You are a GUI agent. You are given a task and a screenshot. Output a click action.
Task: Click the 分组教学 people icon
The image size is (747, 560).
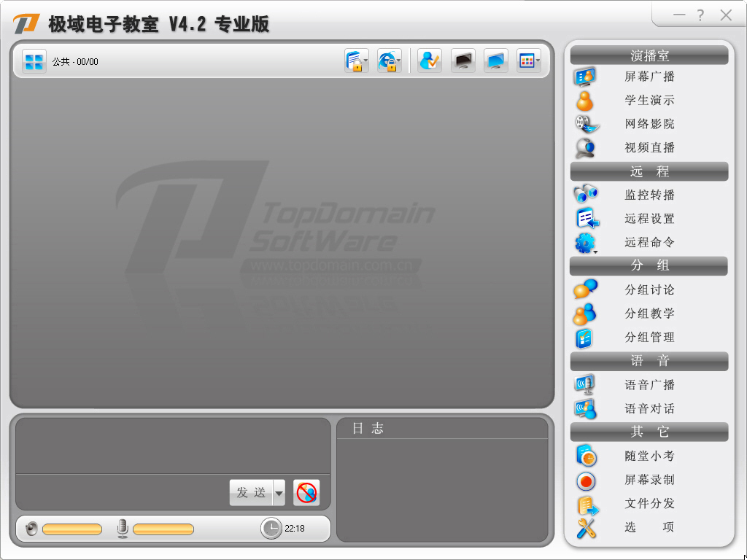(584, 314)
